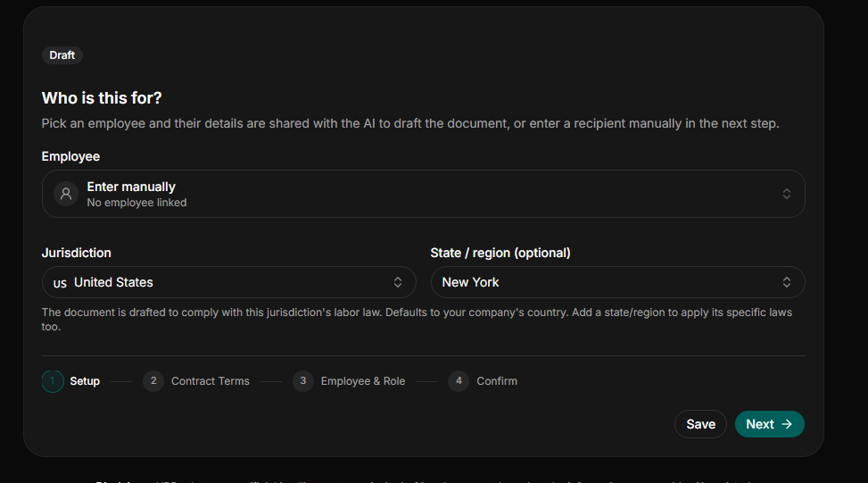The image size is (868, 483).
Task: Jump to step 3 Employee & Role
Action: click(350, 381)
